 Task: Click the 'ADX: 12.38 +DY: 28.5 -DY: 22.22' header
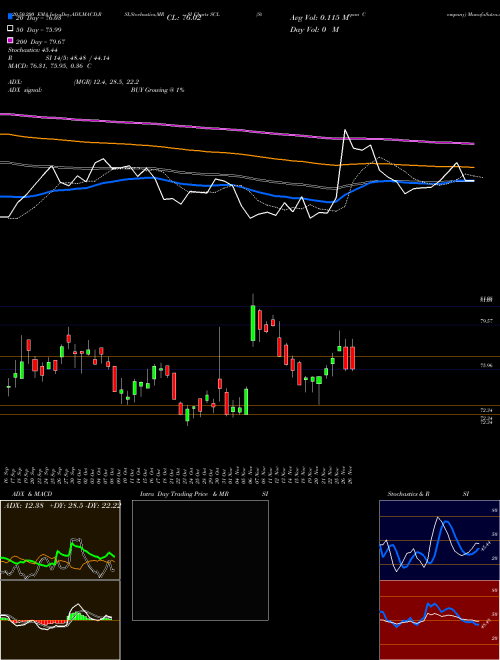[x=62, y=506]
